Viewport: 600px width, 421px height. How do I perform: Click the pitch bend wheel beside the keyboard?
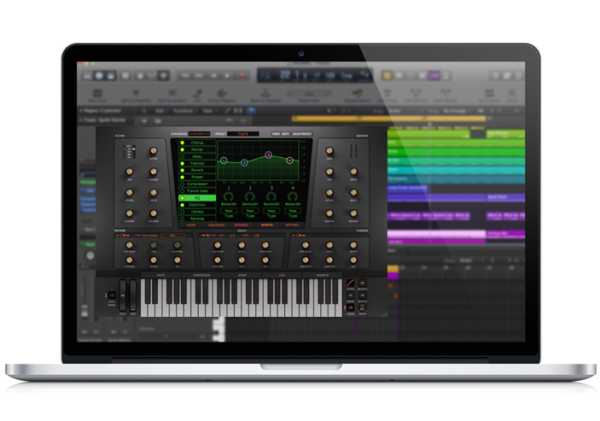pyautogui.click(x=124, y=294)
